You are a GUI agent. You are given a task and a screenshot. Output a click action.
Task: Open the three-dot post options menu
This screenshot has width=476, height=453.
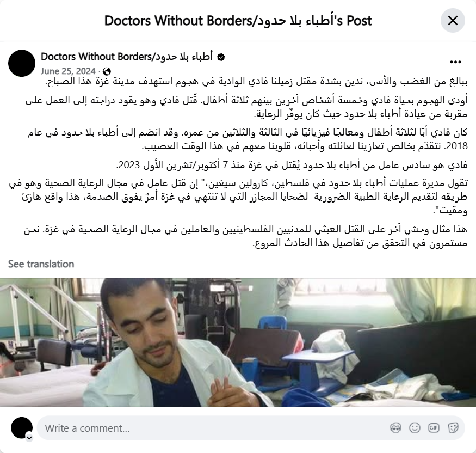coord(455,62)
